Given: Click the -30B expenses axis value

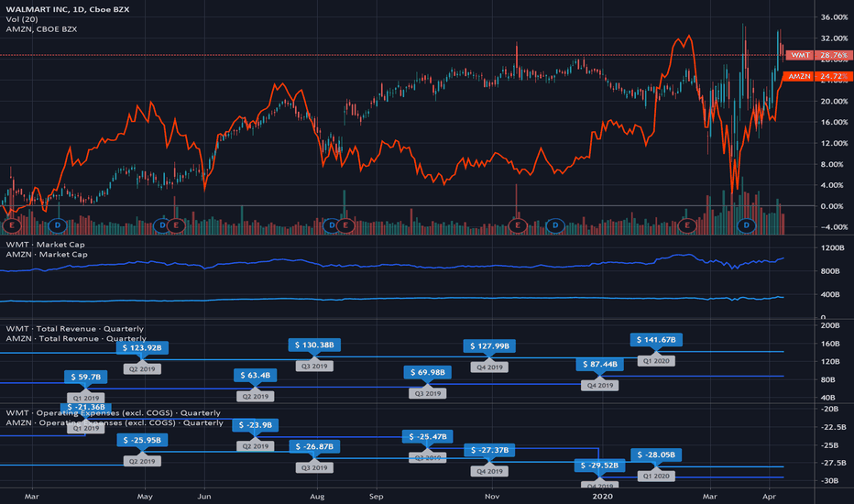Looking at the screenshot, I should 829,480.
